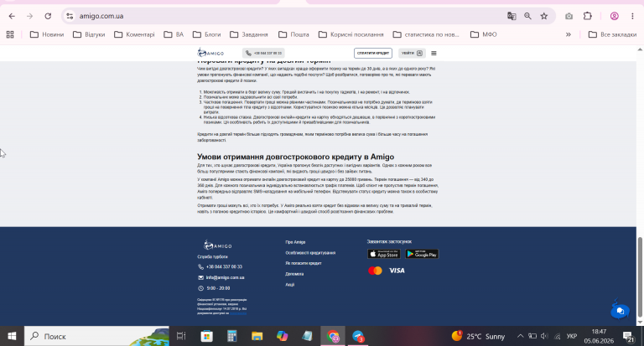Open the Chrome extensions puzzle icon

[588, 16]
